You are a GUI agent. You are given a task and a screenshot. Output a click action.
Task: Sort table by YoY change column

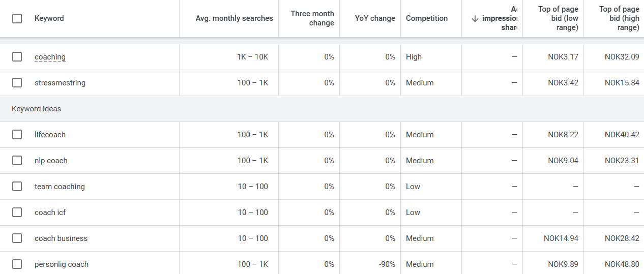click(x=375, y=18)
